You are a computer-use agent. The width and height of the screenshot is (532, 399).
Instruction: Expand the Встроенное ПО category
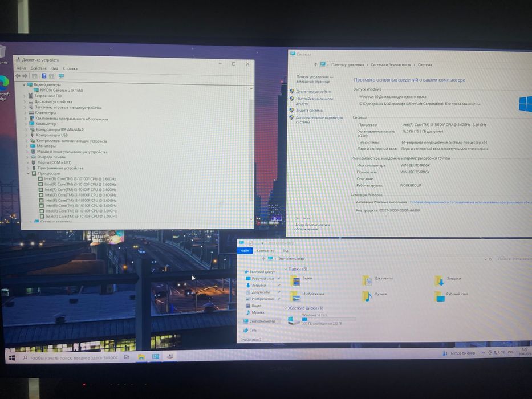coord(25,96)
